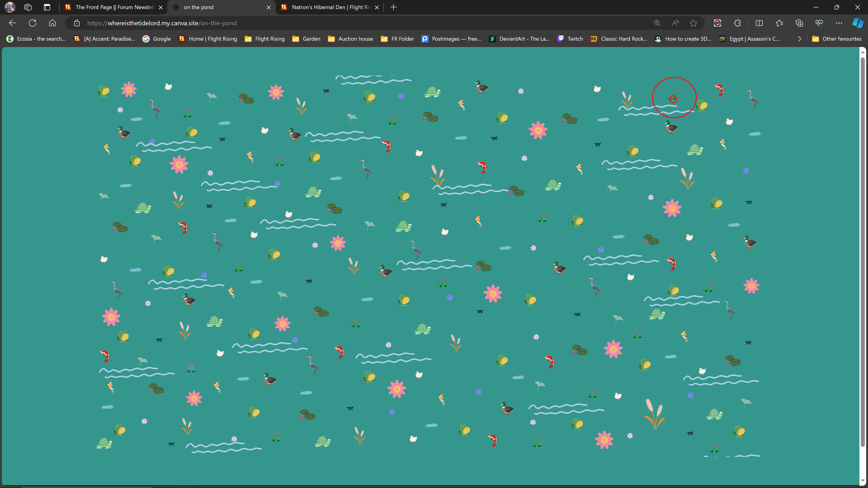The width and height of the screenshot is (868, 488).
Task: Expand Other favourites folder
Action: 837,39
